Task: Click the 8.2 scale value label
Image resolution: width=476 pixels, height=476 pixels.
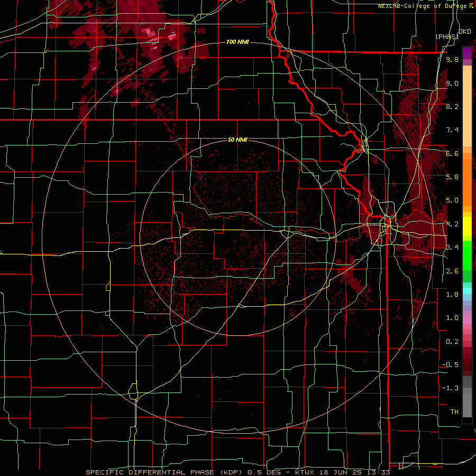Action: [x=452, y=106]
